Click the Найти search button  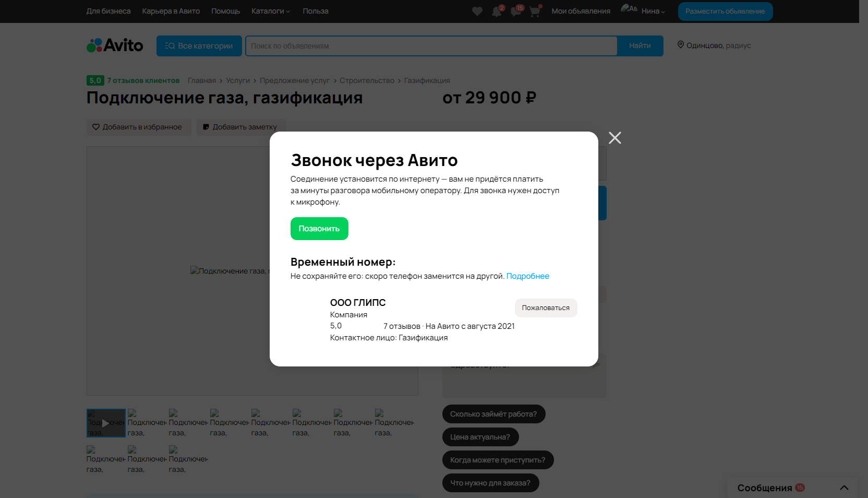(x=640, y=46)
